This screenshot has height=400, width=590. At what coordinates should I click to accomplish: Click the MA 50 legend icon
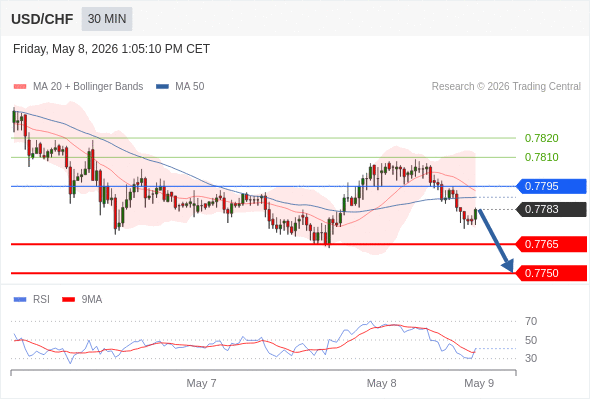[x=162, y=87]
